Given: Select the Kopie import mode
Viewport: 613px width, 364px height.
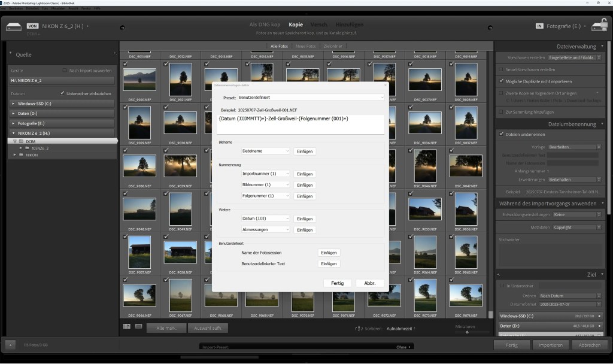Looking at the screenshot, I should (296, 24).
